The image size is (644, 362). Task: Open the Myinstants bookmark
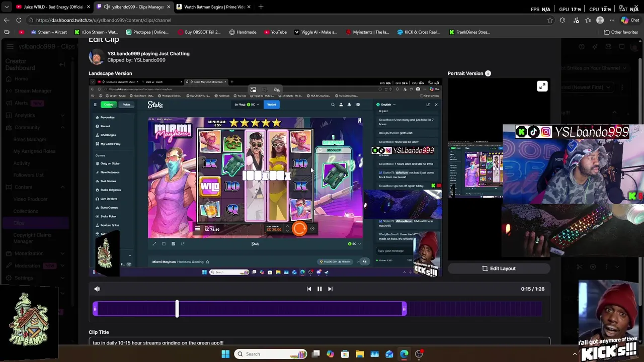(367, 32)
